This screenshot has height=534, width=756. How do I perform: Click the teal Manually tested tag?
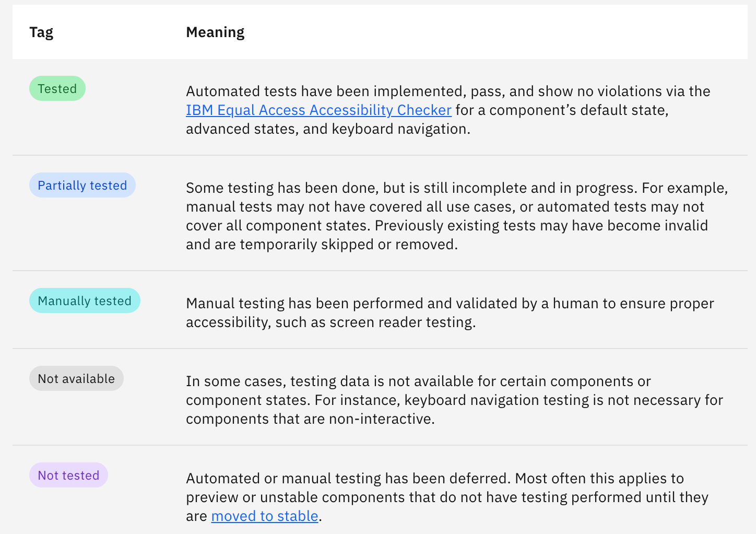coord(85,301)
